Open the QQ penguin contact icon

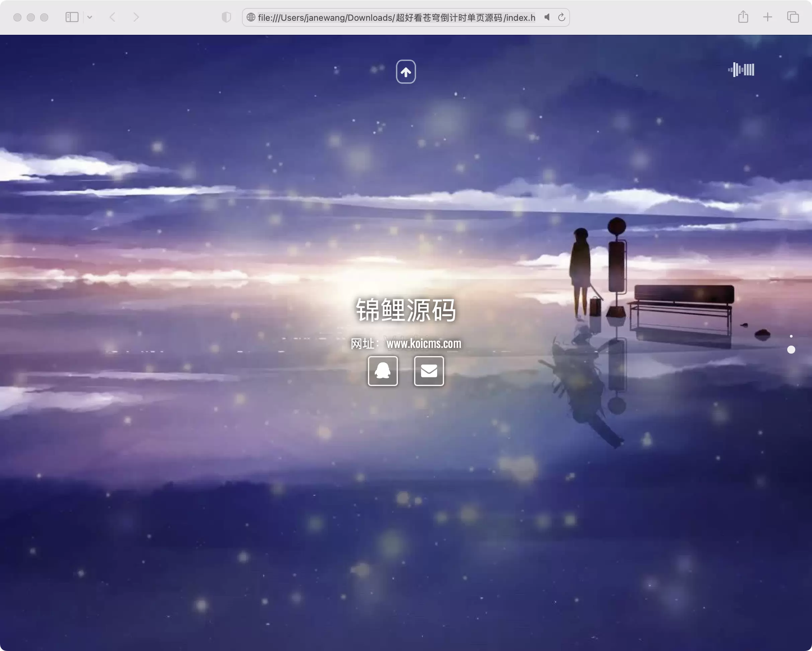(x=383, y=371)
